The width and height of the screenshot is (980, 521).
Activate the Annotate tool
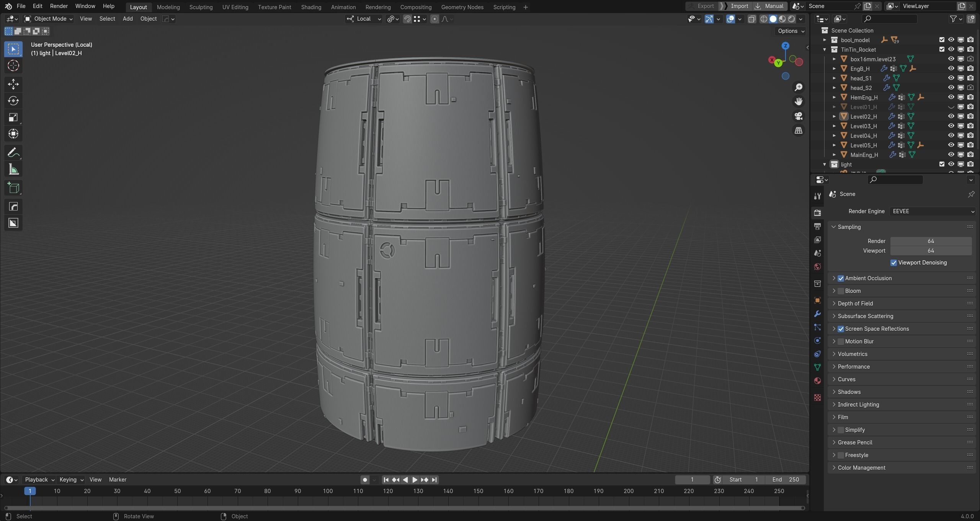coord(13,153)
